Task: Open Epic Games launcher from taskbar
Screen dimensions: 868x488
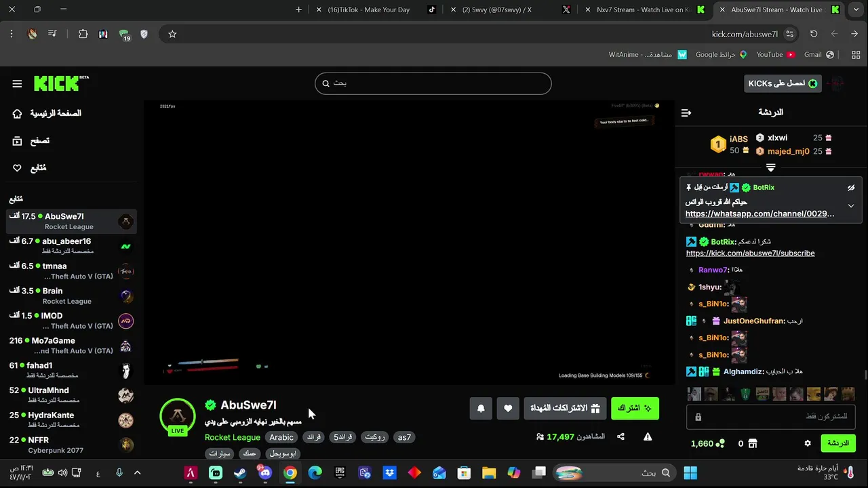Action: [x=340, y=472]
